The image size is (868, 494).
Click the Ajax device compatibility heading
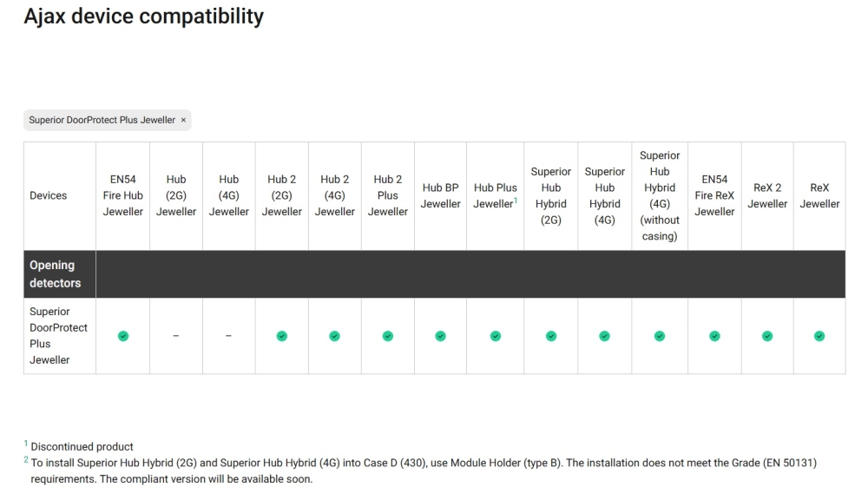144,16
